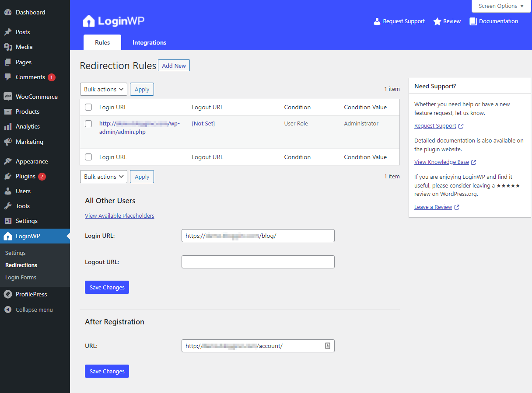Click the Documentation book icon
532x393 pixels.
(473, 21)
